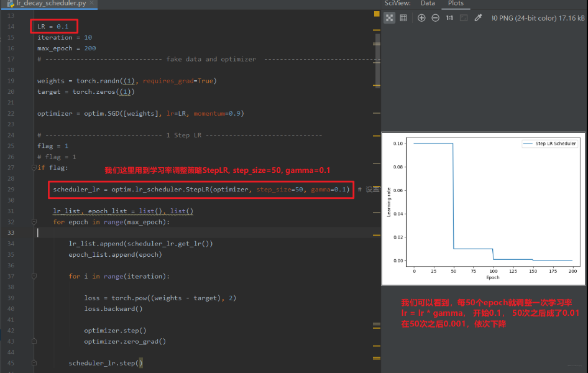Click the 'optimizer.zero_grad()' line
The image size is (588, 373).
125,341
